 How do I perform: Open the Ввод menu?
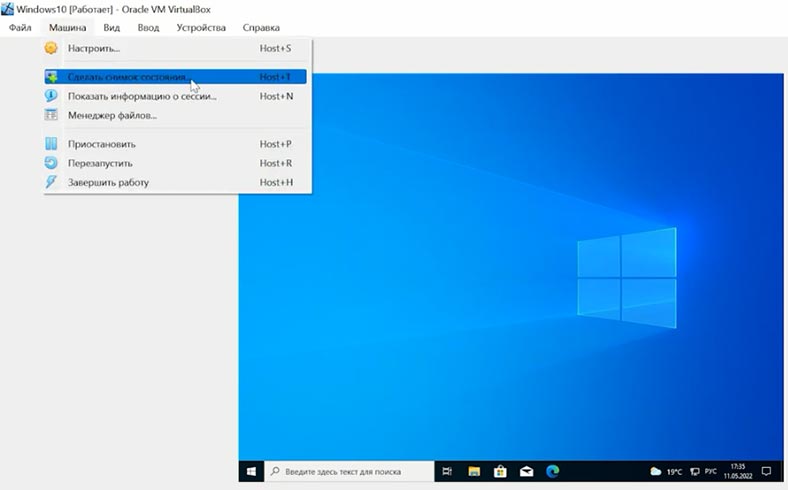point(148,28)
